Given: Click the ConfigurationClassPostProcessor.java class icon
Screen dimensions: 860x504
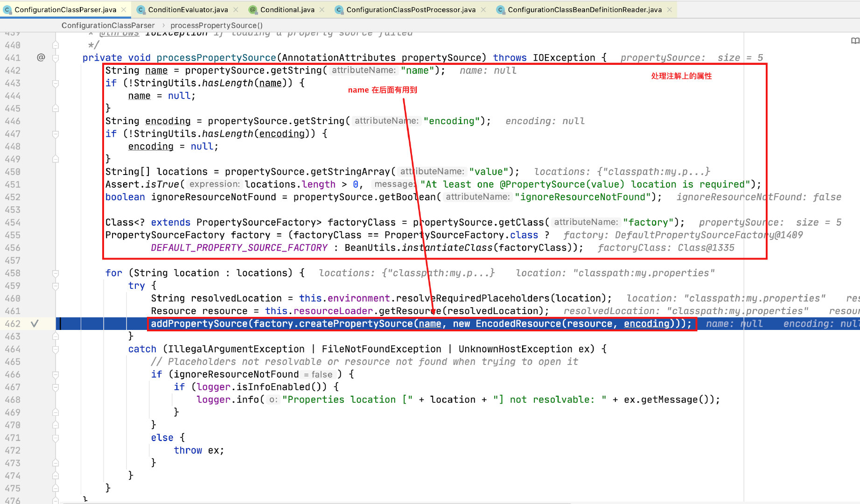Looking at the screenshot, I should tap(339, 10).
